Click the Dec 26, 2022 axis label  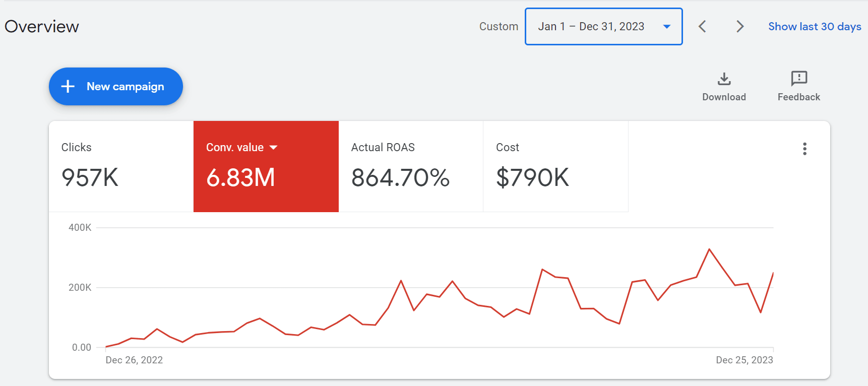click(134, 360)
